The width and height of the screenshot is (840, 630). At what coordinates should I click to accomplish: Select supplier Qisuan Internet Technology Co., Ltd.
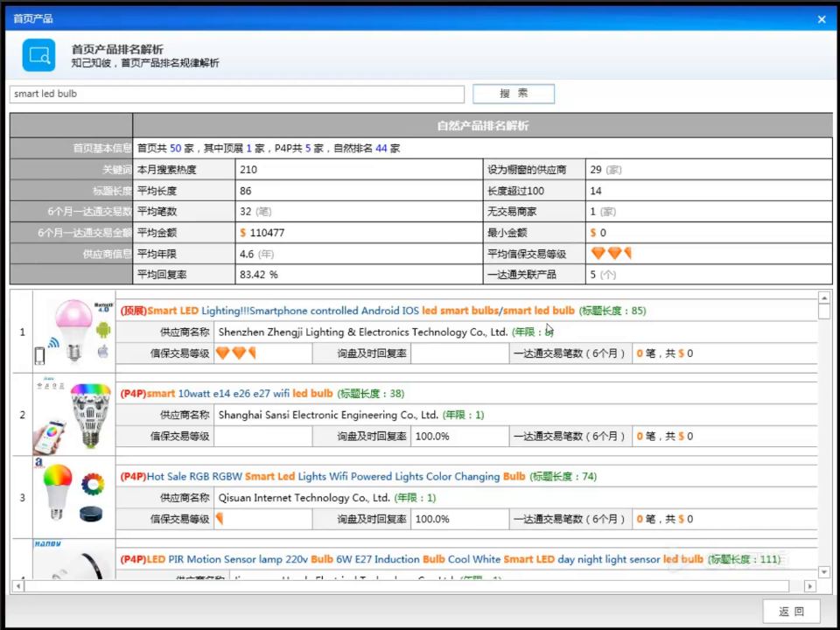[304, 498]
